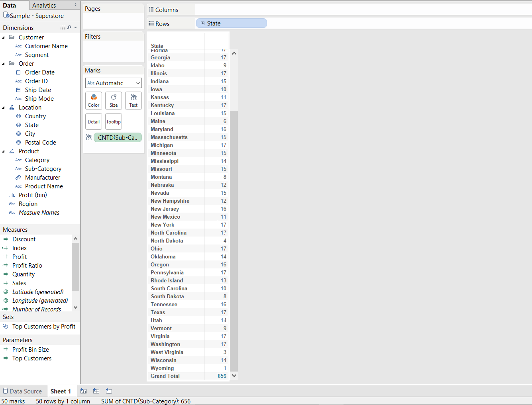Viewport: 532px width, 405px height.
Task: Click the histogram icon beside Profit (bin)
Action: point(12,195)
